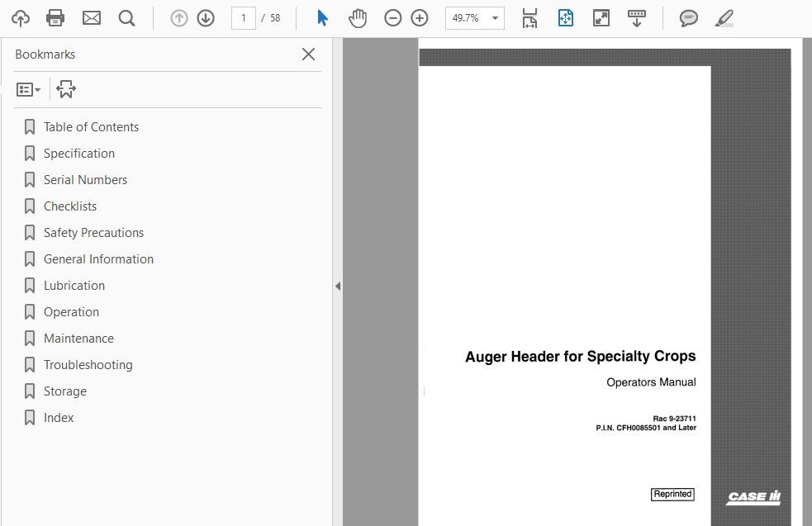Activate the hand pan tool
Image resolution: width=812 pixels, height=526 pixels.
(x=358, y=18)
